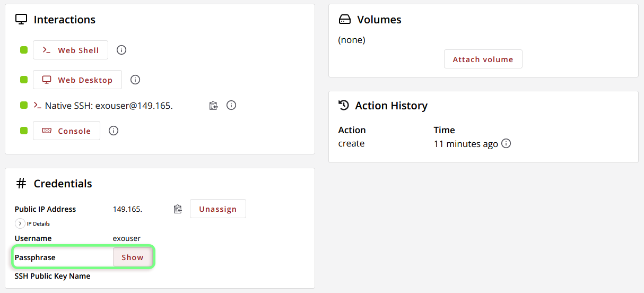Screen dimensions: 644x293
Task: Click the info icon beside Web Desktop
Action: click(135, 80)
